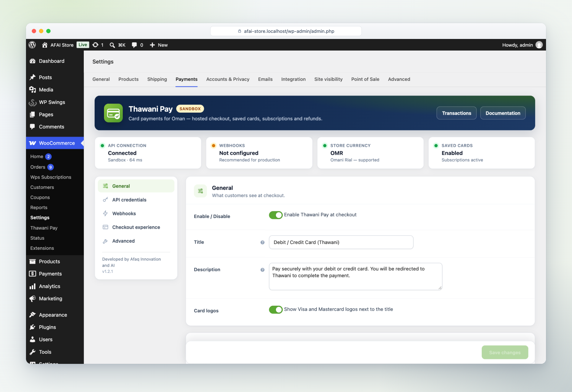Toggle Enable Thawani Pay at checkout
572x392 pixels.
click(x=276, y=215)
